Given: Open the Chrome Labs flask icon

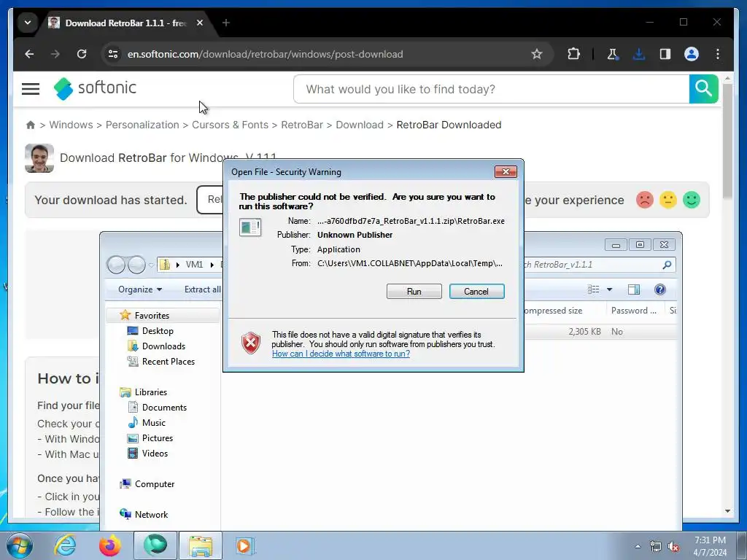Looking at the screenshot, I should point(613,54).
